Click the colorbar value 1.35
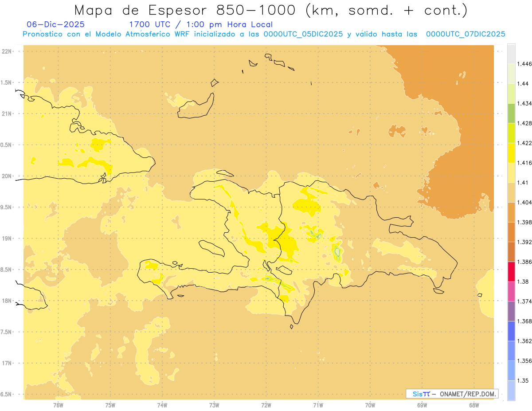 523,380
